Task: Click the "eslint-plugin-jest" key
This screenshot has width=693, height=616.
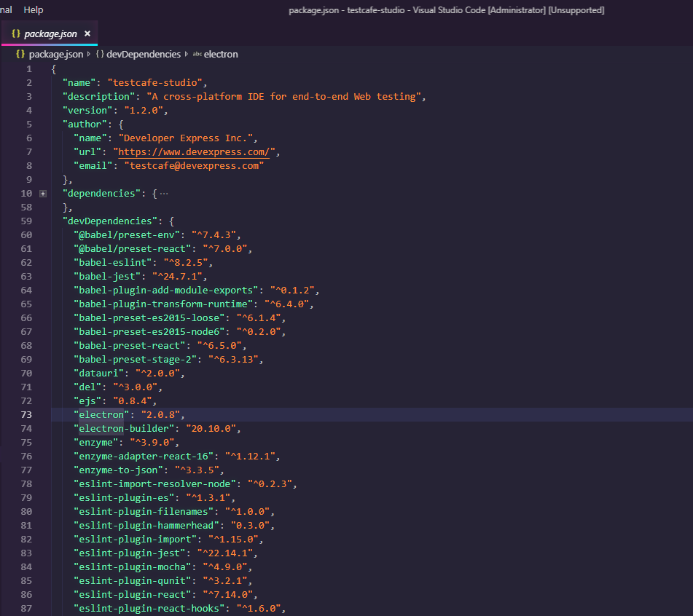Action: point(130,553)
